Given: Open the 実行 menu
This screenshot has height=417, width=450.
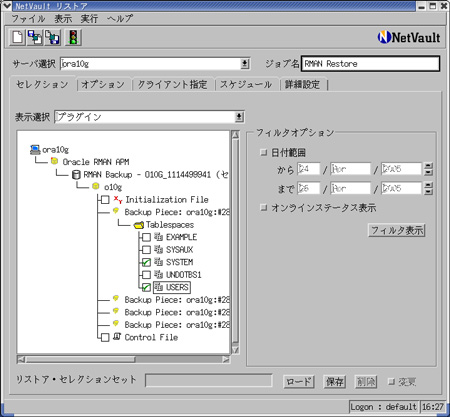Looking at the screenshot, I should pos(89,19).
